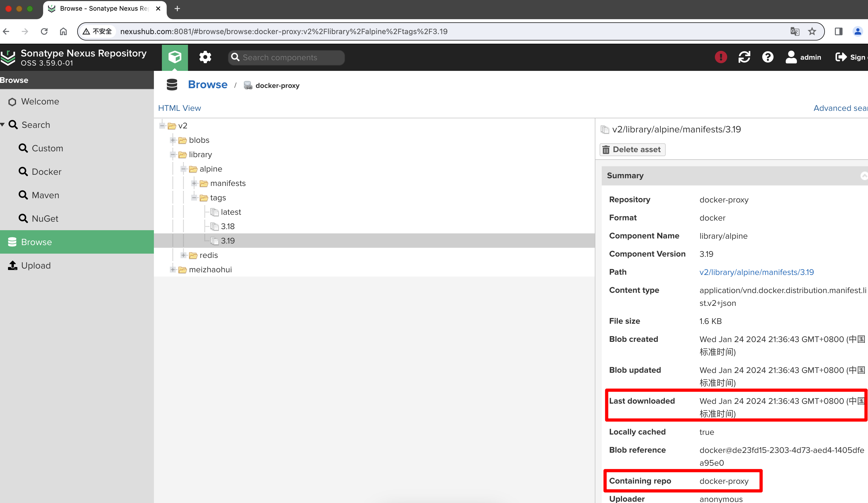Open the HTML View link
The height and width of the screenshot is (503, 868).
tap(179, 108)
